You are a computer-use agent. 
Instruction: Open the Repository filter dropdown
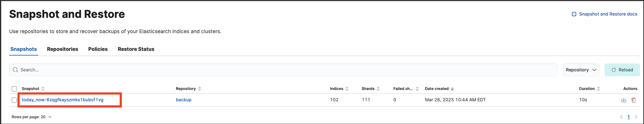pos(581,70)
